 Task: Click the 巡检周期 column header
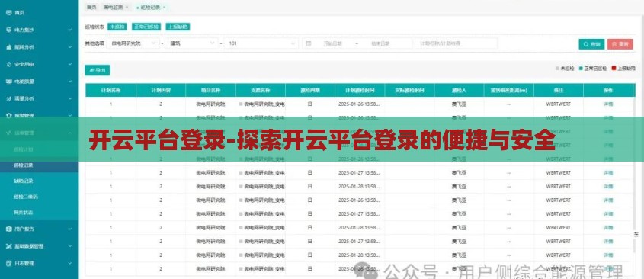(x=310, y=91)
